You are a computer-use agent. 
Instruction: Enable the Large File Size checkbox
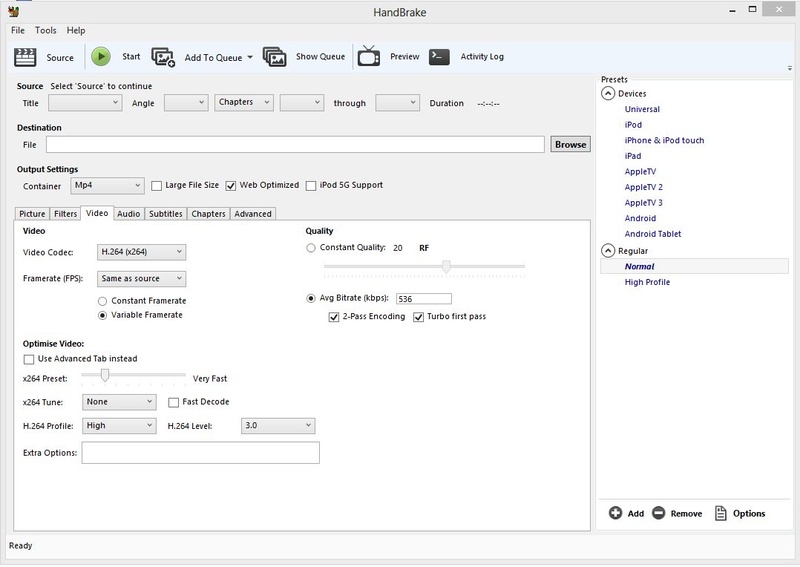[x=156, y=185]
